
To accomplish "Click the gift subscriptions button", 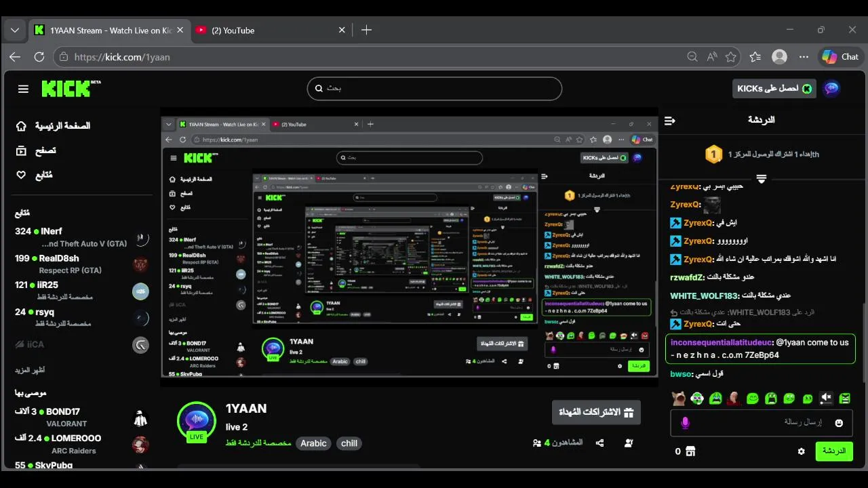I will (596, 412).
